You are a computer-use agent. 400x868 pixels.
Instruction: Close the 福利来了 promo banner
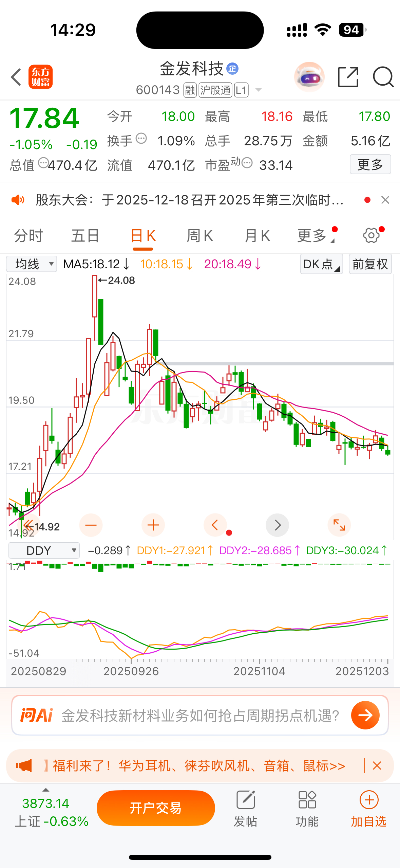377,766
